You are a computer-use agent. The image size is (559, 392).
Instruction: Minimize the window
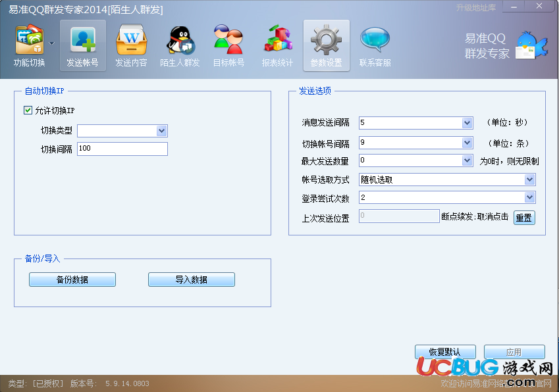coord(514,7)
